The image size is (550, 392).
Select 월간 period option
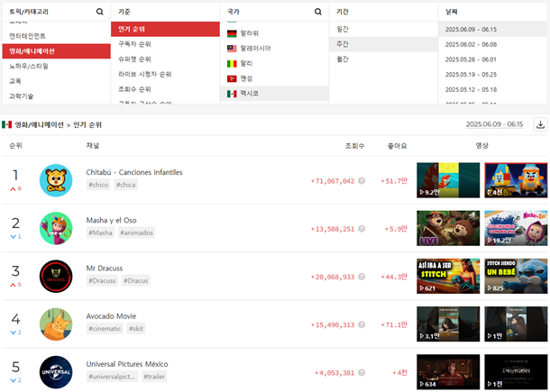coord(343,60)
